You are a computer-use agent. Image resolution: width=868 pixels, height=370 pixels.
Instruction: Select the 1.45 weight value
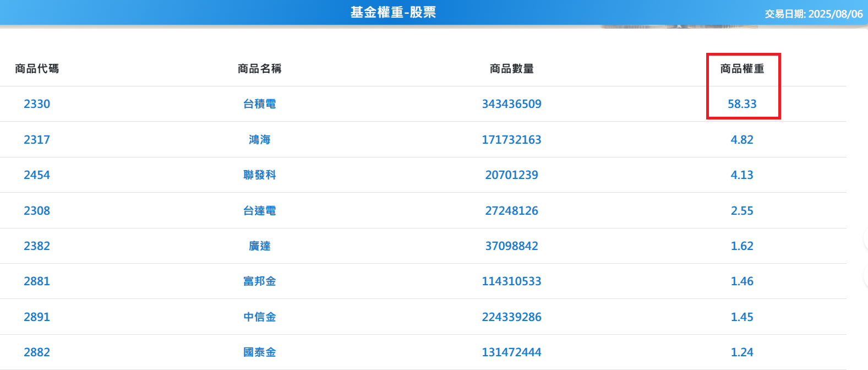[x=742, y=317]
